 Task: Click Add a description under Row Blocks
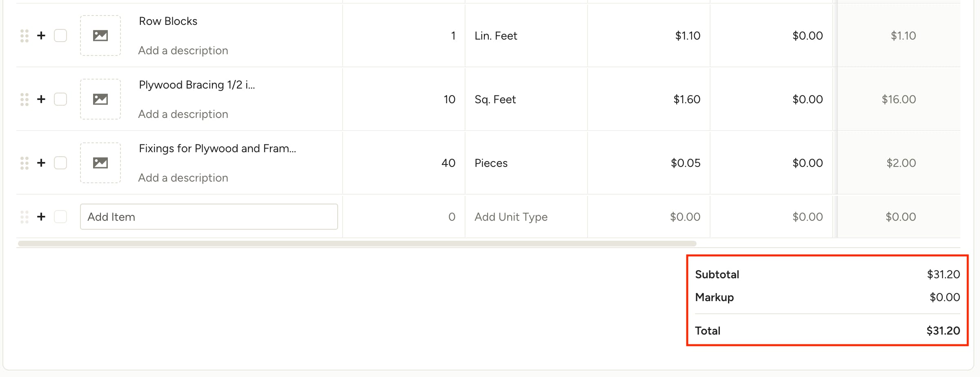click(x=183, y=51)
